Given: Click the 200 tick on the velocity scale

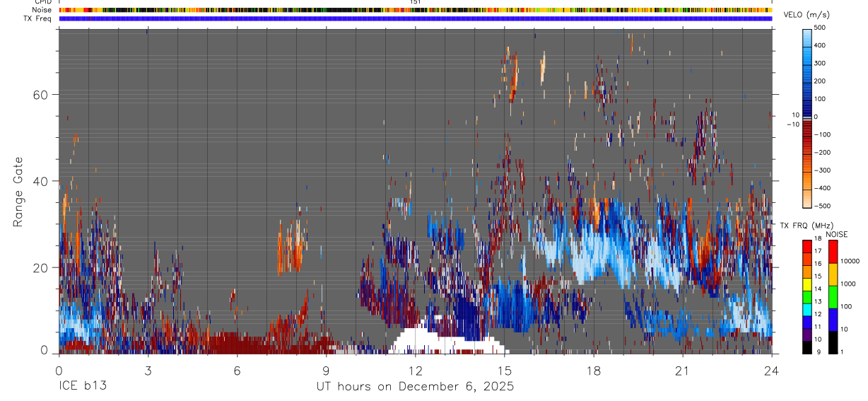Looking at the screenshot, I should [x=821, y=81].
